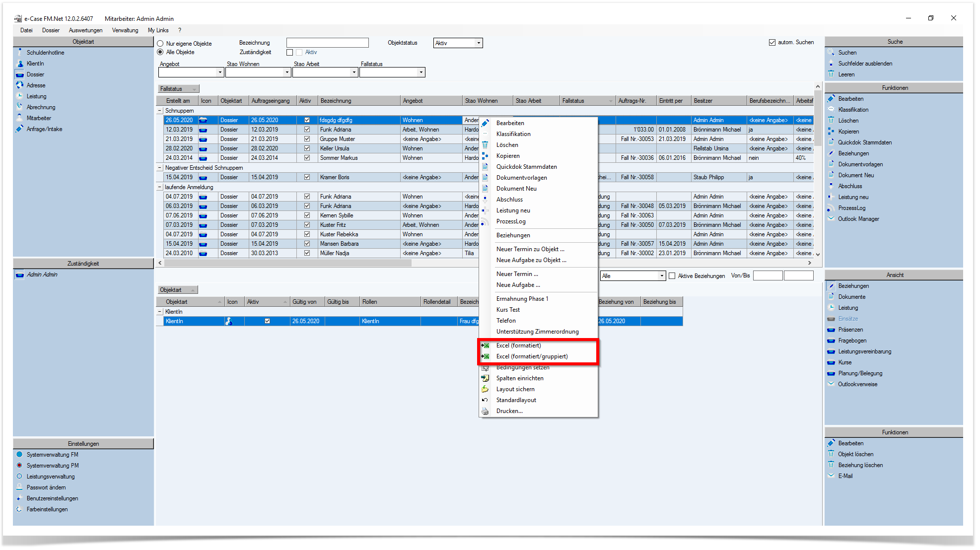Open the Fallstatus filter dropdown
Image resolution: width=980 pixels, height=550 pixels.
coord(421,72)
